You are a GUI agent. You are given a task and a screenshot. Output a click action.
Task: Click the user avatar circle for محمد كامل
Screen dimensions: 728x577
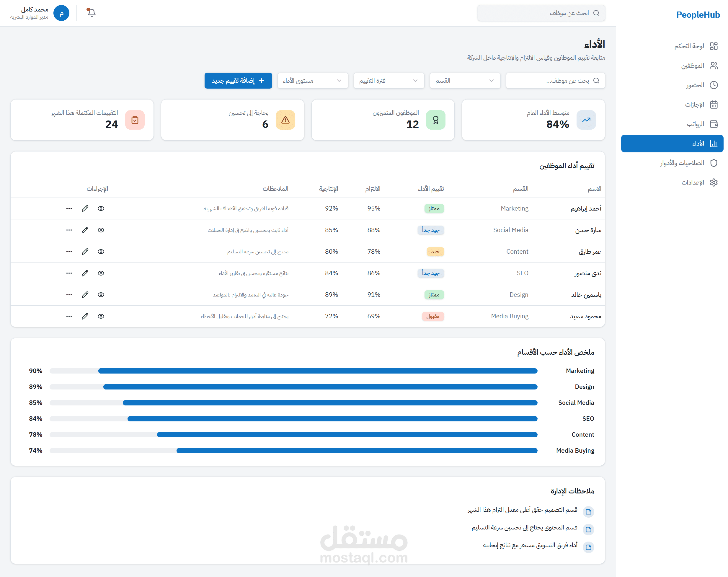click(x=61, y=13)
